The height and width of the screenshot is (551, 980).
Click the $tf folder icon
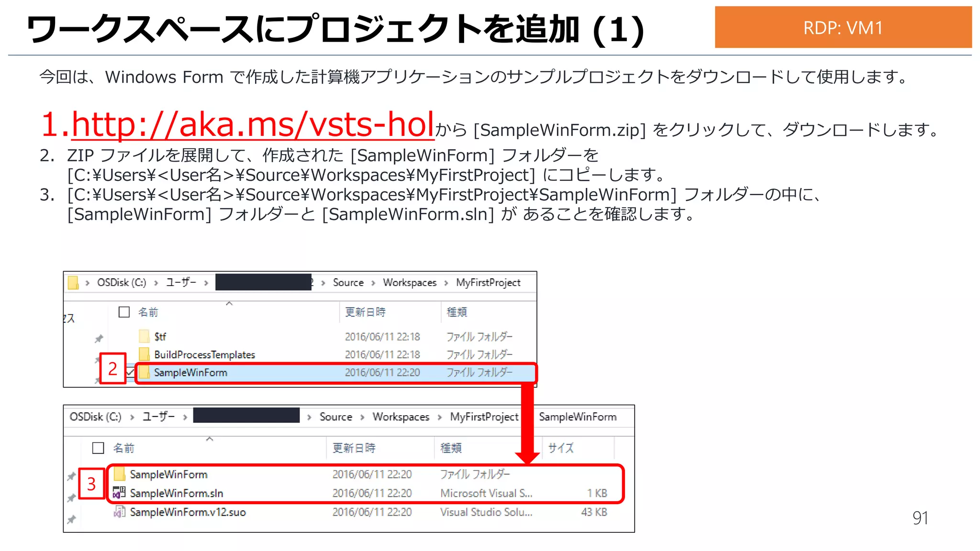click(145, 336)
